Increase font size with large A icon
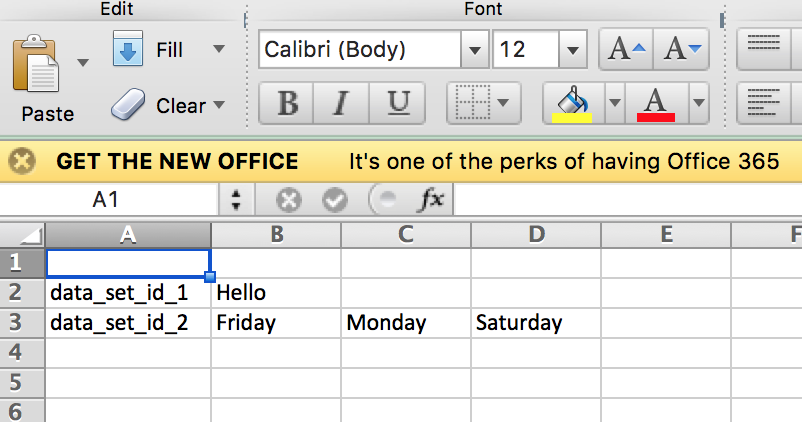Viewport: 802px width, 422px height. 623,48
